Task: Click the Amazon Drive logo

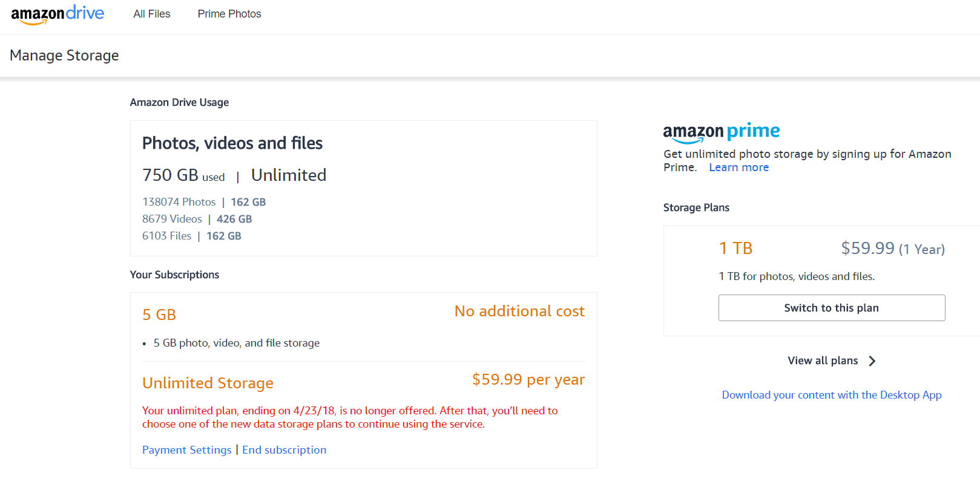Action: point(58,15)
